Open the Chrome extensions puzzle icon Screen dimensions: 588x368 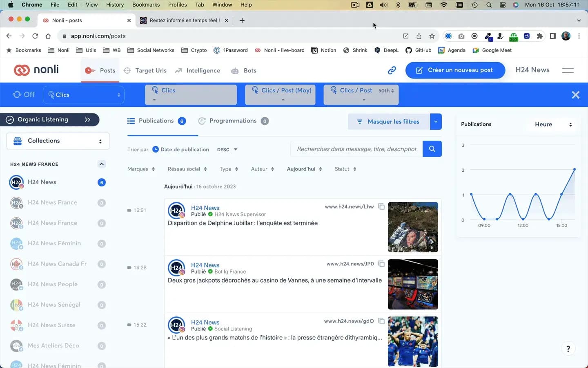(540, 36)
